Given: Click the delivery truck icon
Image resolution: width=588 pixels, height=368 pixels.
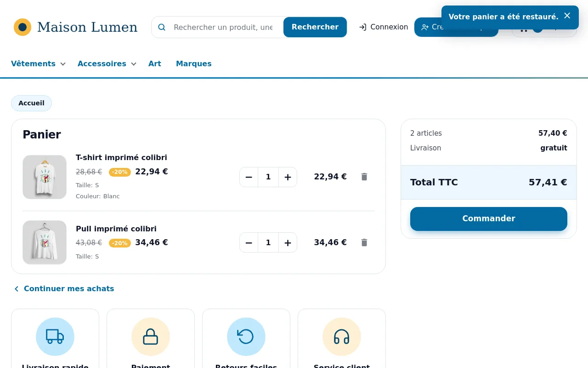Looking at the screenshot, I should (55, 337).
